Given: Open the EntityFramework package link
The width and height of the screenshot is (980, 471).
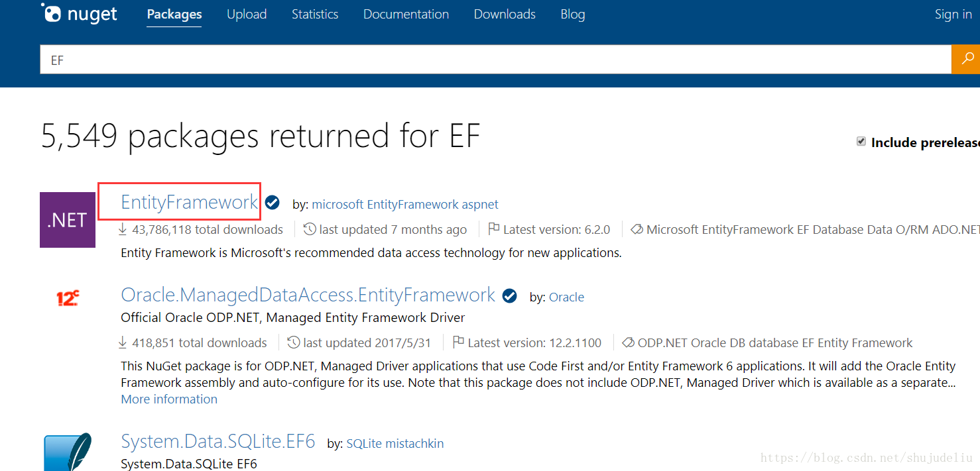Looking at the screenshot, I should point(189,202).
